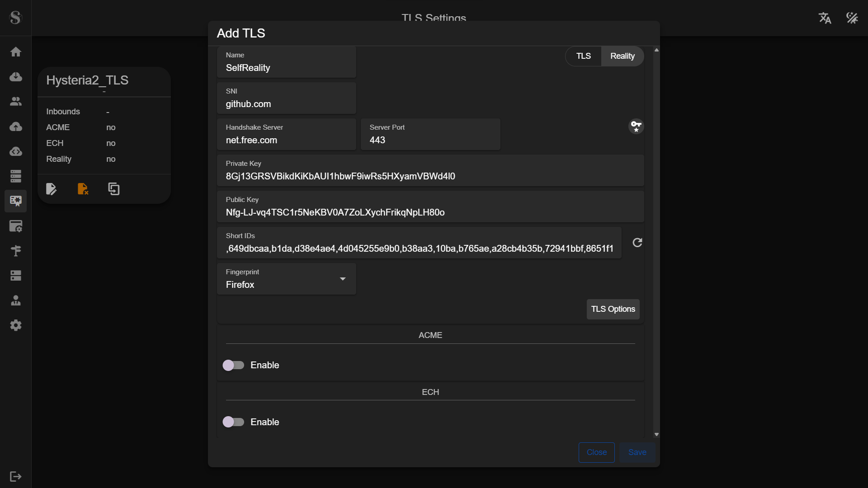Enable the ECH toggle

(233, 422)
